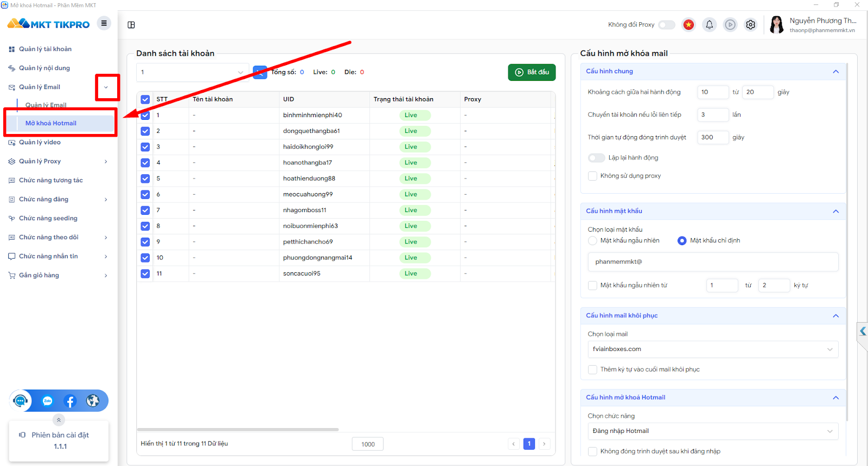Go to the next page arrow

(x=544, y=444)
